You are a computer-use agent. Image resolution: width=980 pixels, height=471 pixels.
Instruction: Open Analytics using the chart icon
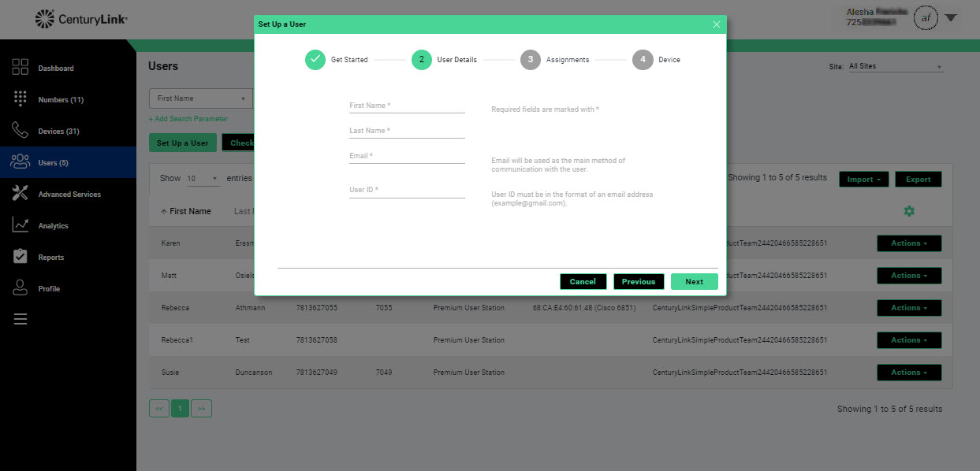(x=20, y=225)
